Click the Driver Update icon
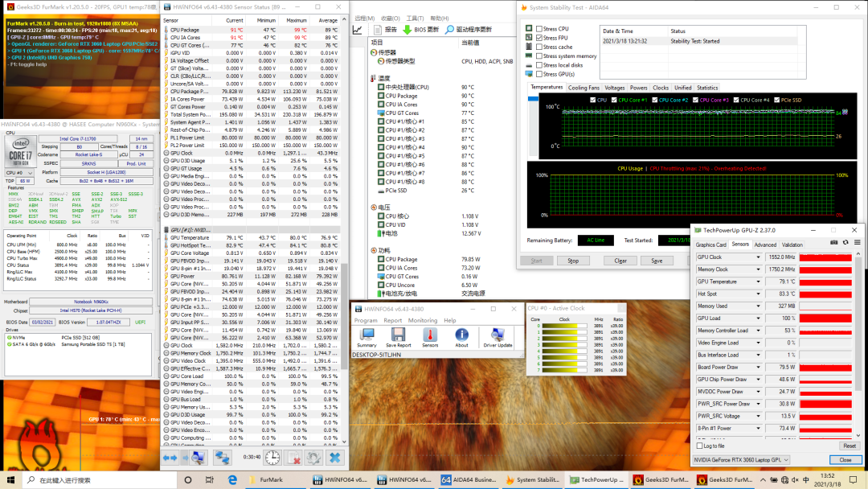 point(497,335)
